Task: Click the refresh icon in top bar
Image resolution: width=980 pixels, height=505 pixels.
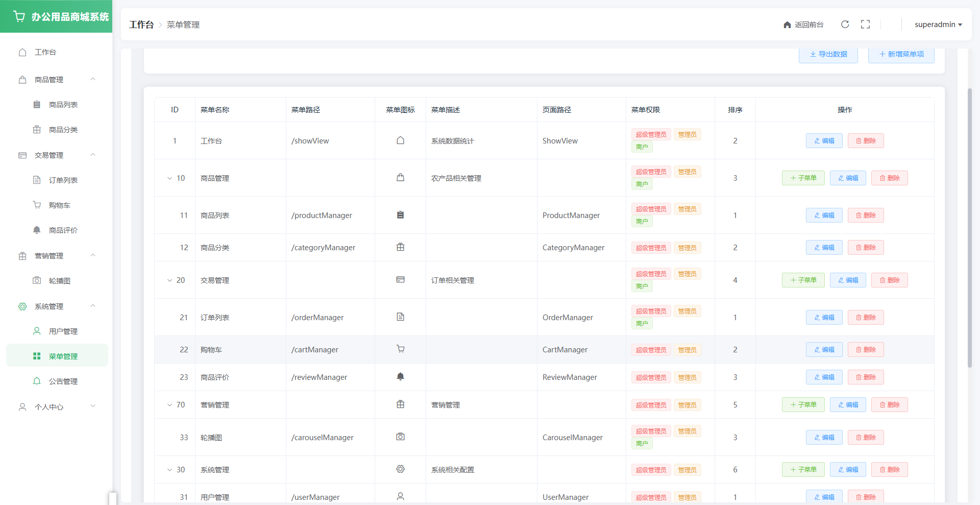Action: tap(845, 25)
